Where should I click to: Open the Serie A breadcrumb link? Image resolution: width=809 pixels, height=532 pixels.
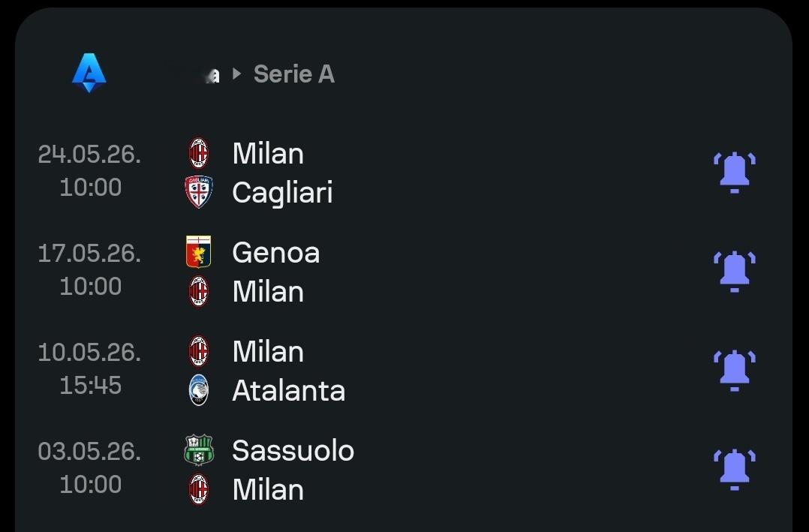point(293,74)
